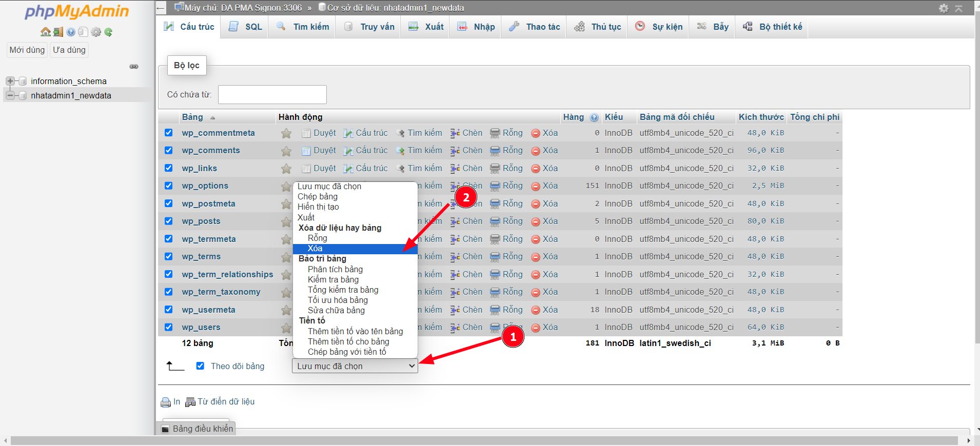
Task: Uncheck the wp_commentmeta checkbox
Action: pos(168,132)
